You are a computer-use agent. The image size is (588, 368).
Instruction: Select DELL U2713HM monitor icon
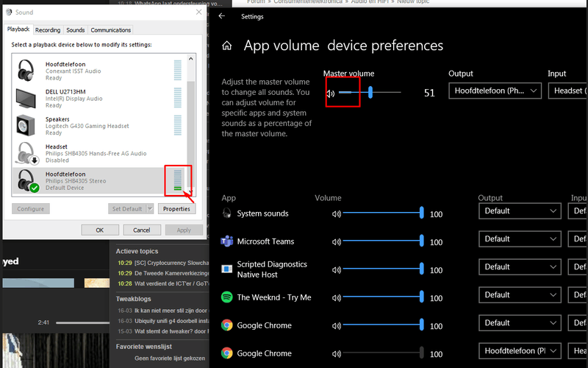[x=26, y=98]
